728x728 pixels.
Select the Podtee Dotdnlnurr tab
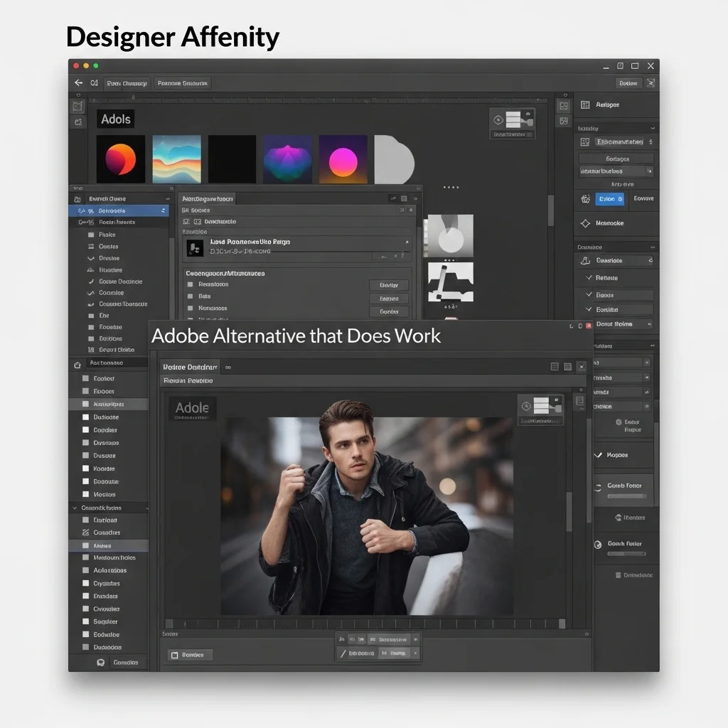click(190, 367)
